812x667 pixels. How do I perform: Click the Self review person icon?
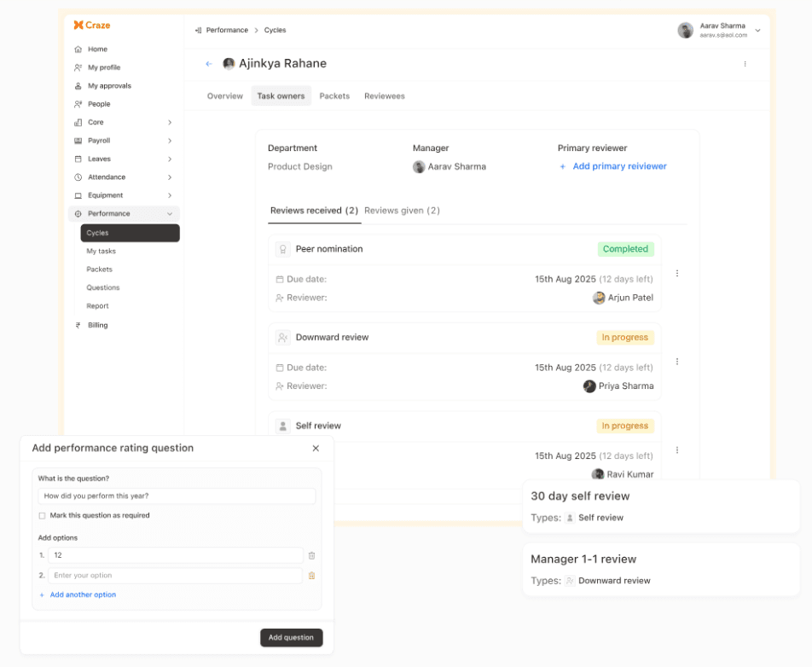tap(283, 426)
